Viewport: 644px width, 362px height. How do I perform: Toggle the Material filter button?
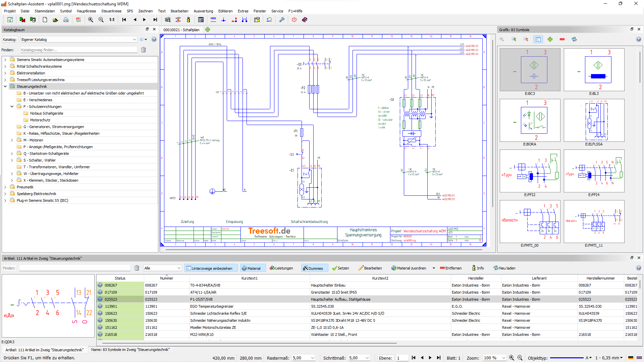(252, 268)
